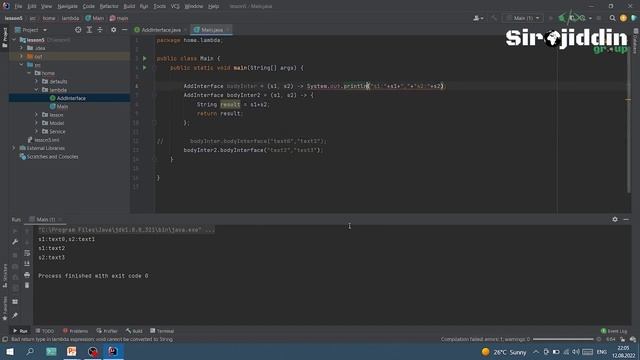Expand the Model package
This screenshot has height=360, width=640.
point(36,123)
